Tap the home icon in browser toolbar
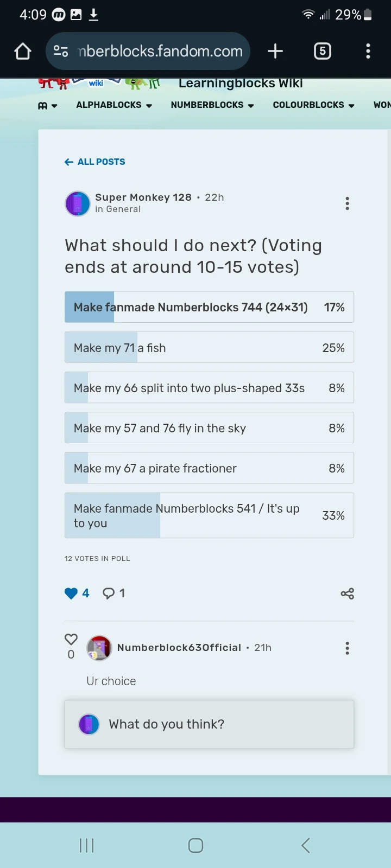This screenshot has width=391, height=868. tap(22, 51)
